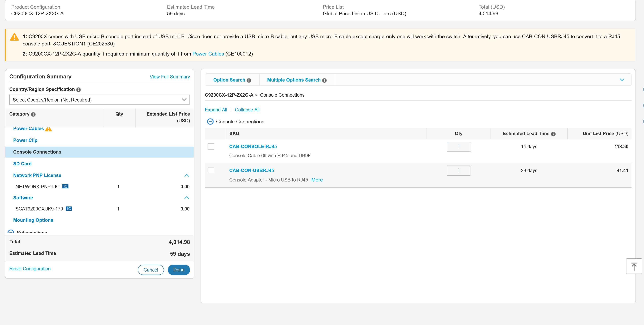Click the 14 days lead time cell
The image size is (644, 325).
tap(529, 146)
